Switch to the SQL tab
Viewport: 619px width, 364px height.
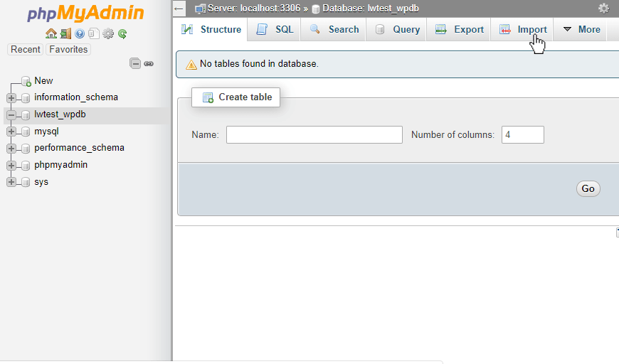click(275, 29)
